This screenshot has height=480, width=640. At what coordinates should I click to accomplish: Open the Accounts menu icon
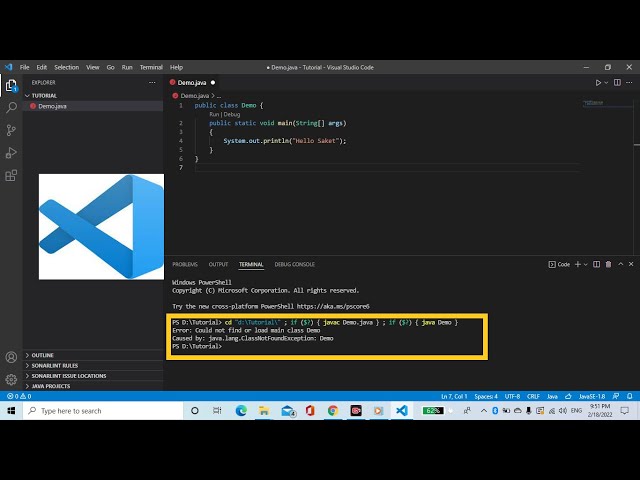[11, 357]
